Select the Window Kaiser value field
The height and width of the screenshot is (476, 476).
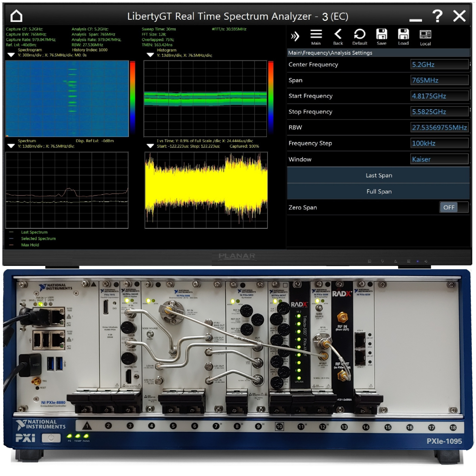pos(439,159)
